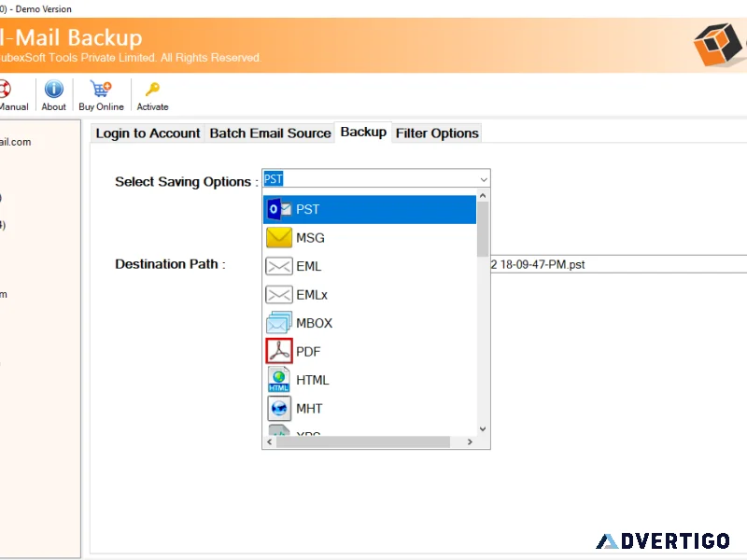Click horizontal scroll right arrow
Screen dimensions: 747x560
(470, 441)
